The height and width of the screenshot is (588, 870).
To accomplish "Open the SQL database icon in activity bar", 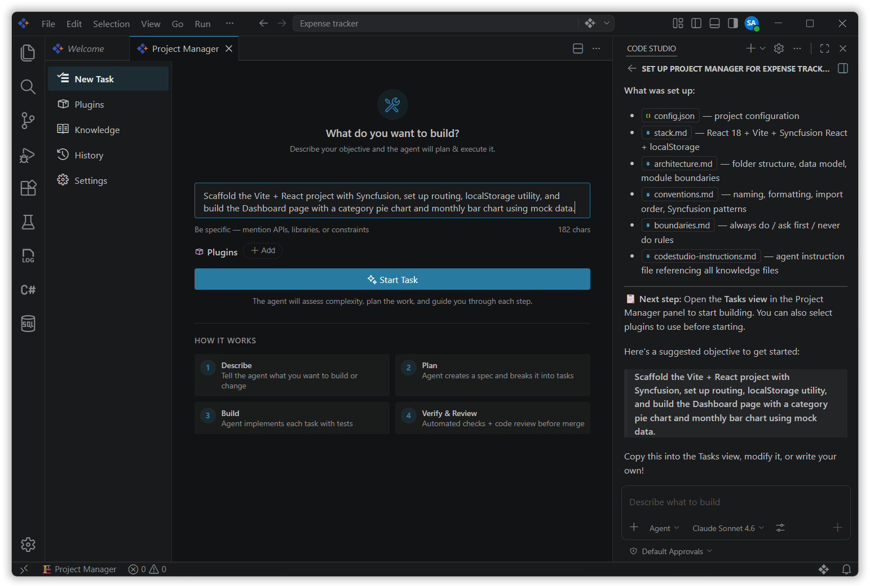I will click(28, 324).
